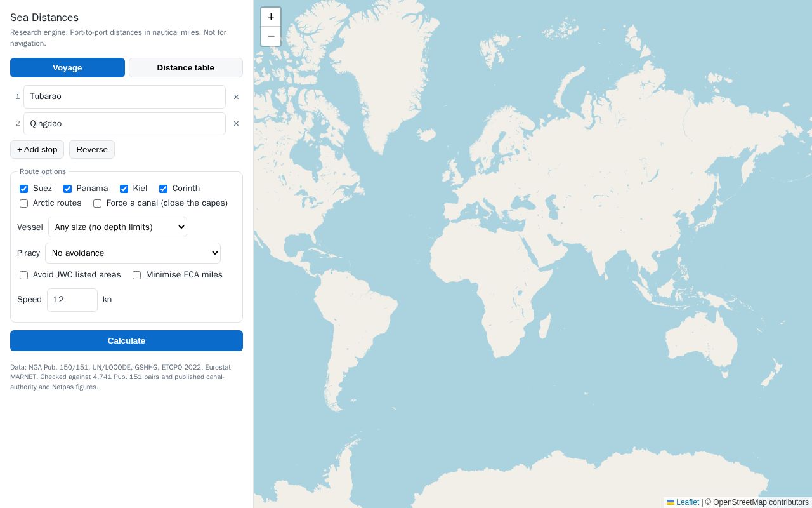Click the Calculate button
Image resolution: width=812 pixels, height=508 pixels.
(x=126, y=341)
